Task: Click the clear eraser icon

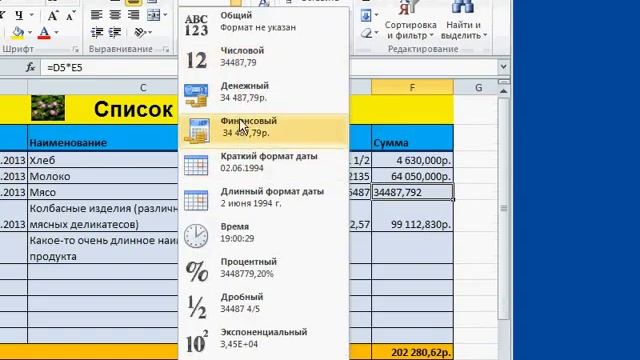Action: (x=367, y=33)
